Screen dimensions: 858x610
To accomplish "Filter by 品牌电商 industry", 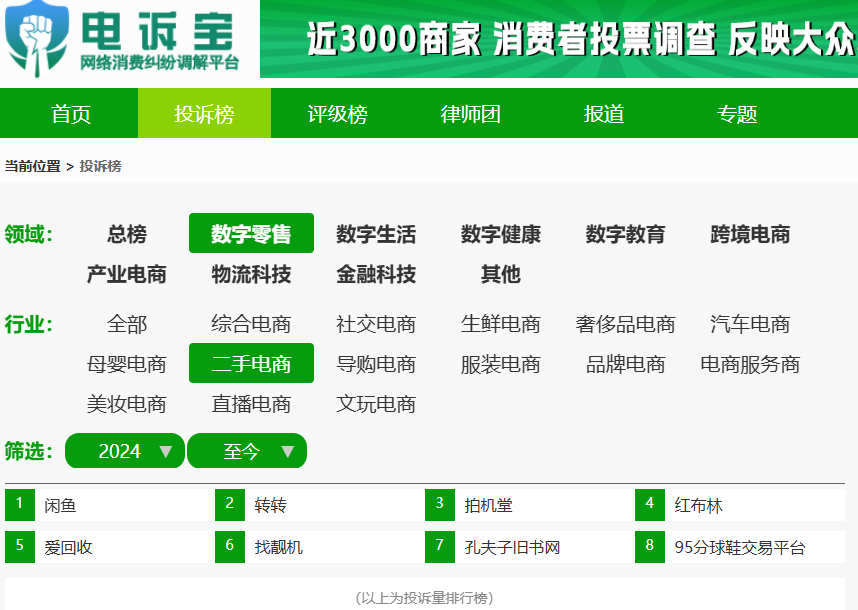I will pyautogui.click(x=625, y=364).
